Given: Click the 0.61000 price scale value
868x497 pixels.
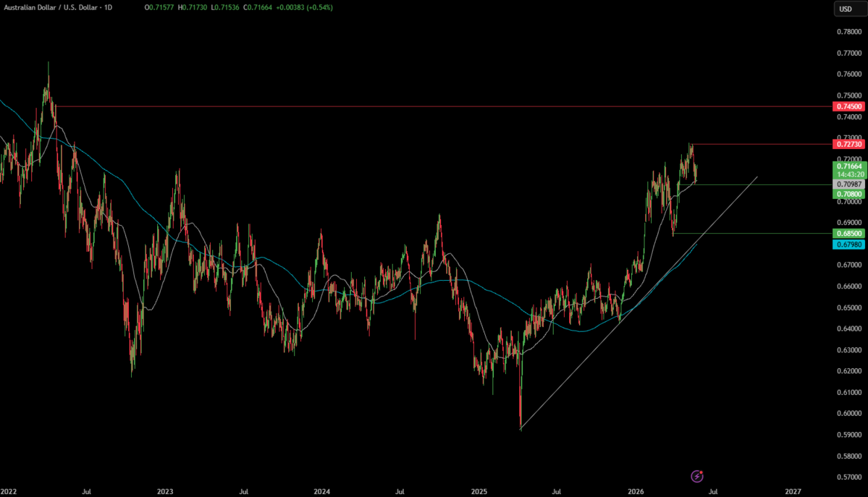Looking at the screenshot, I should click(849, 392).
